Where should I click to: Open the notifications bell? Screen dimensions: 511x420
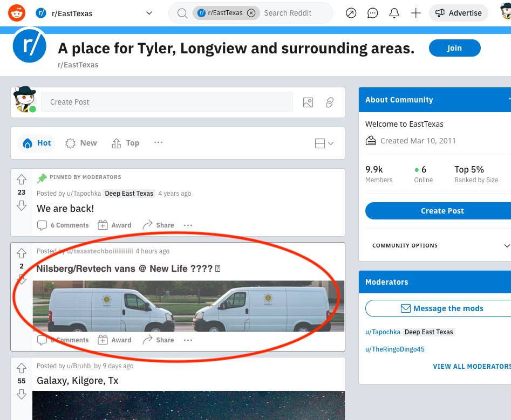click(x=394, y=13)
